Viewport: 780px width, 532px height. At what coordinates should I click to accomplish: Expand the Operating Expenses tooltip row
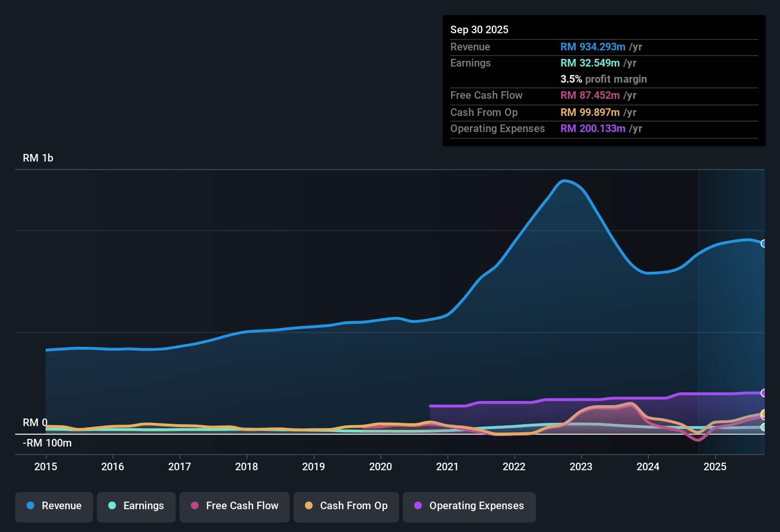(x=604, y=128)
